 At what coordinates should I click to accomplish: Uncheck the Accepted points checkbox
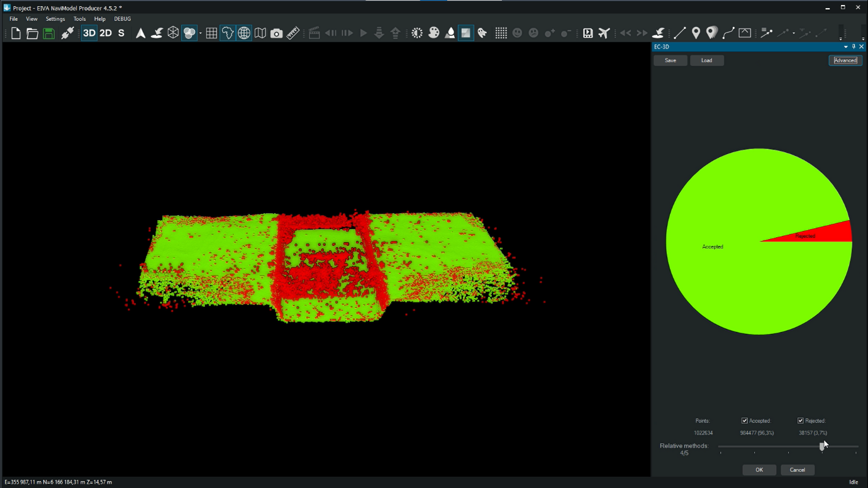[x=745, y=421]
